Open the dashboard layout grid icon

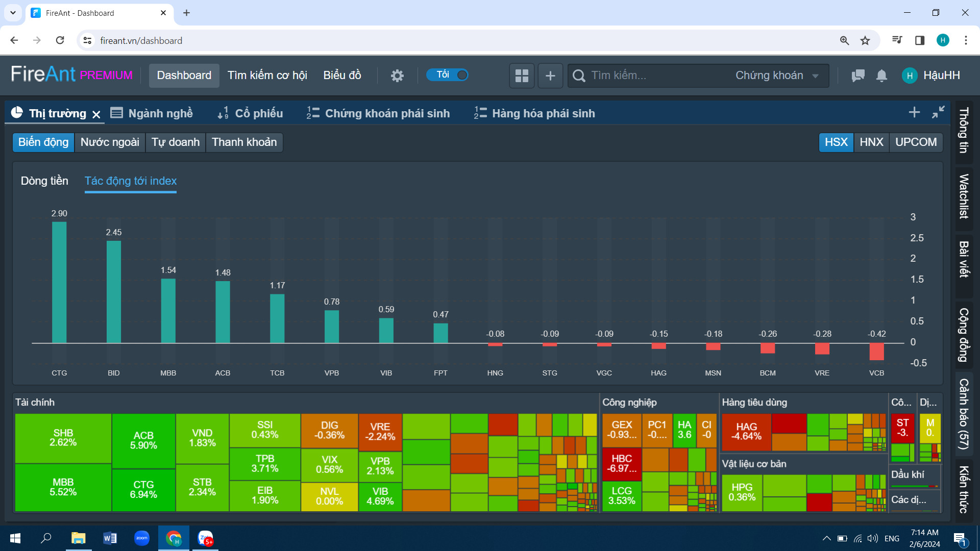click(x=522, y=76)
